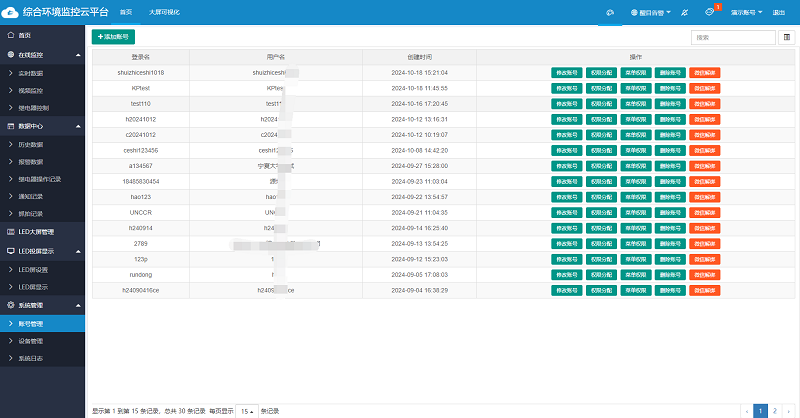Screen dimensions: 800x418
Task: Open the notification icon with red badge
Action: 710,11
